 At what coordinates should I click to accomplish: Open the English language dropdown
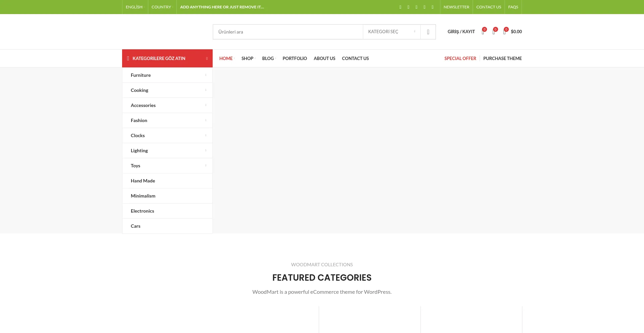(135, 7)
